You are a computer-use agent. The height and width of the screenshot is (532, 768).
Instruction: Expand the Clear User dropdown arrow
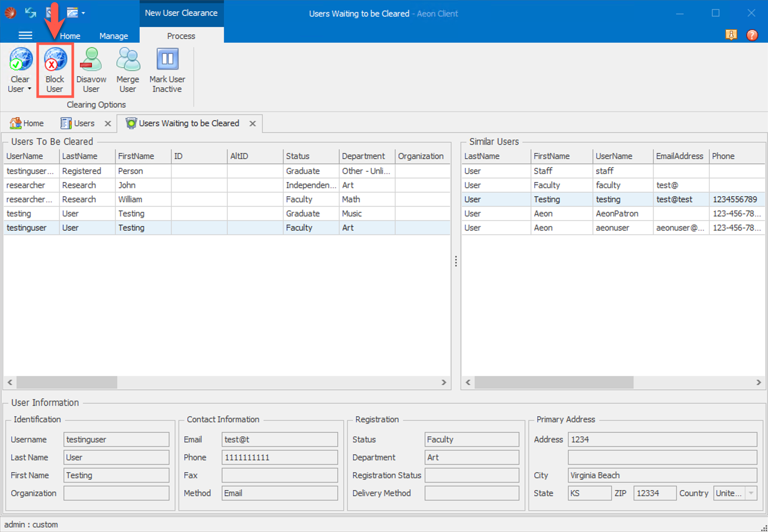pos(29,89)
